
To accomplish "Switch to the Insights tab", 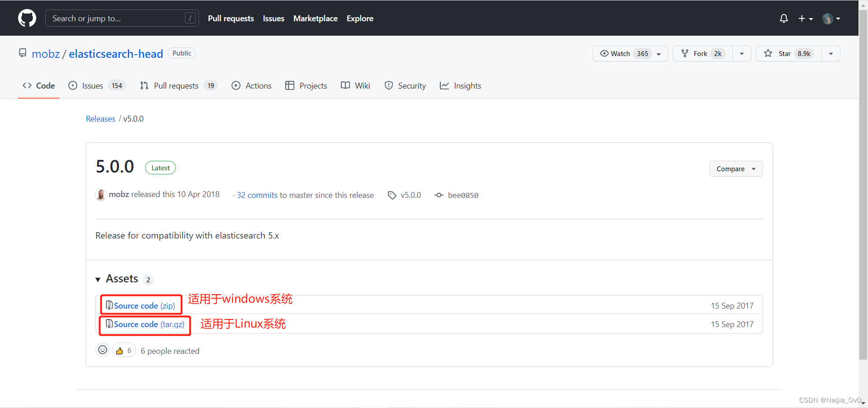I will [460, 86].
